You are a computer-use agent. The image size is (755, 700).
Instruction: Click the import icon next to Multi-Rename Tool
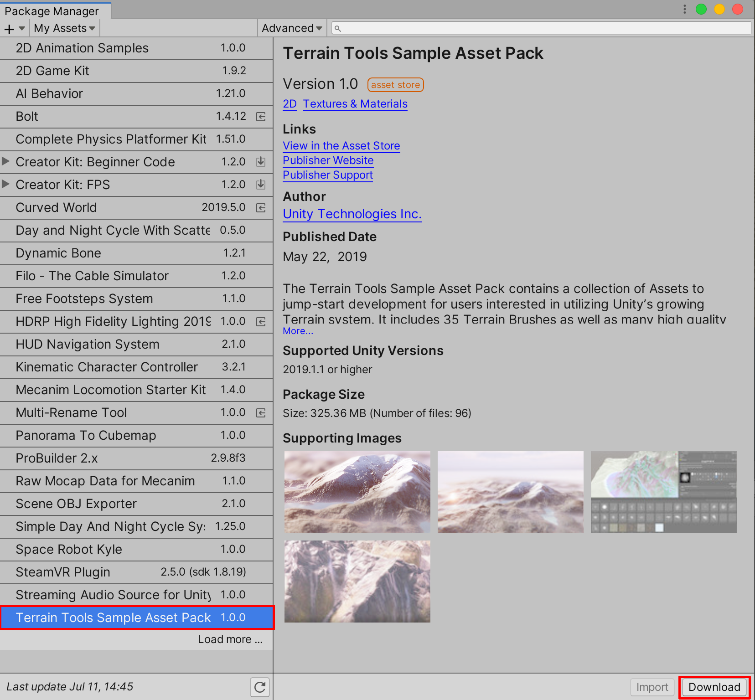click(x=261, y=413)
